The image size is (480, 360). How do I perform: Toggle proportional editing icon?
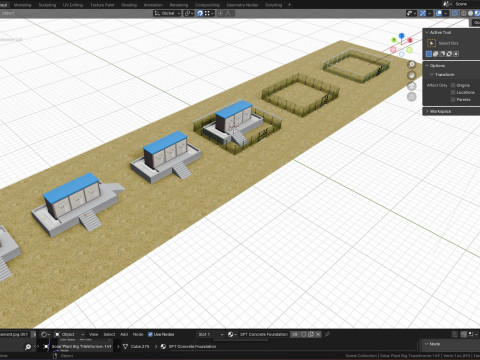220,13
